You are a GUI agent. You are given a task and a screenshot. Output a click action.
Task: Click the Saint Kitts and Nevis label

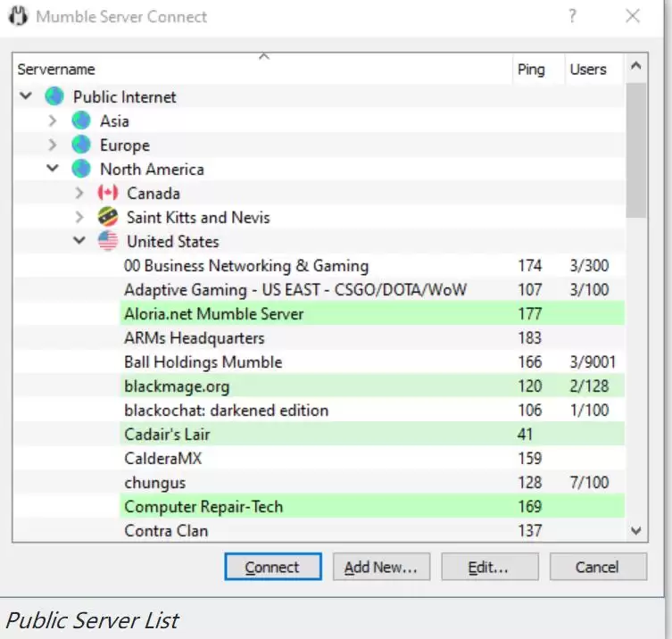tap(198, 217)
